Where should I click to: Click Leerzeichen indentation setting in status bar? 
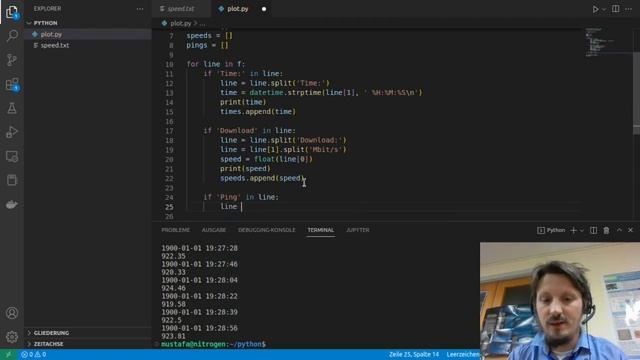tap(463, 355)
